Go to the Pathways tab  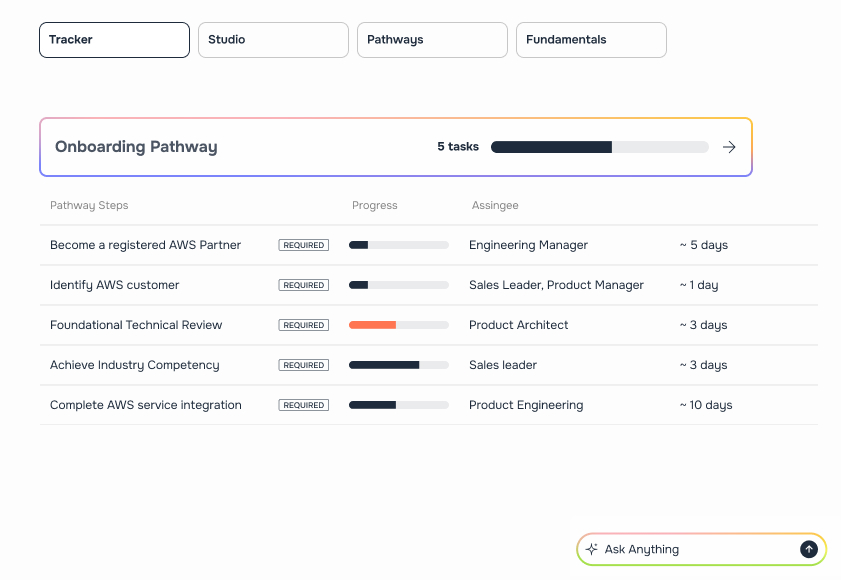click(x=432, y=40)
